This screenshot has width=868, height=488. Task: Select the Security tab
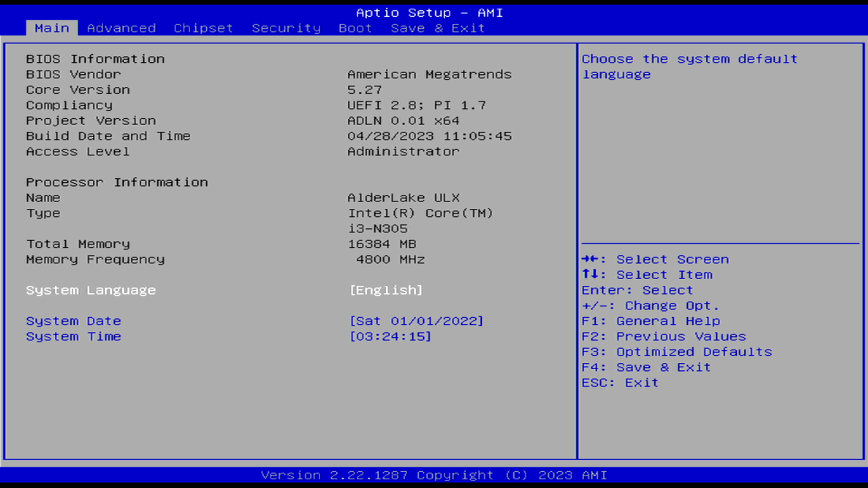click(286, 28)
